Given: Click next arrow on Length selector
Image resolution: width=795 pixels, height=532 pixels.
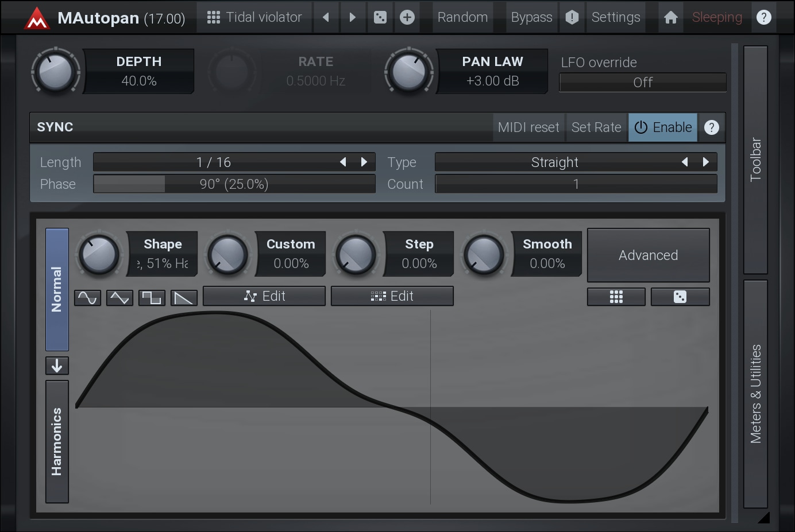Looking at the screenshot, I should [x=364, y=162].
